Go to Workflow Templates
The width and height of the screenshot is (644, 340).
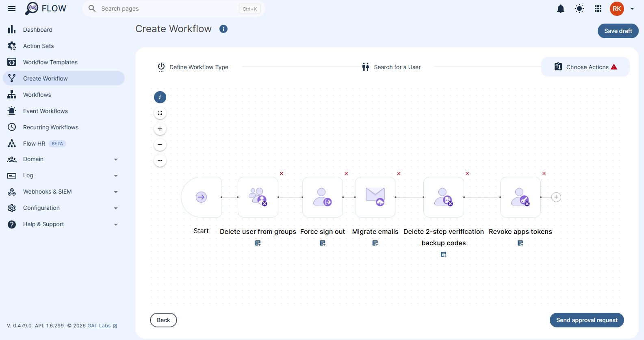pyautogui.click(x=64, y=62)
